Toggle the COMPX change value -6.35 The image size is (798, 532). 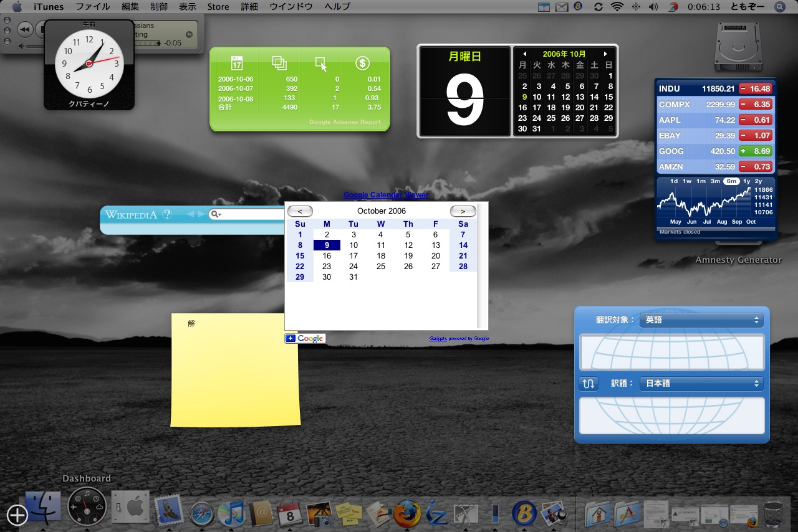[x=756, y=105]
